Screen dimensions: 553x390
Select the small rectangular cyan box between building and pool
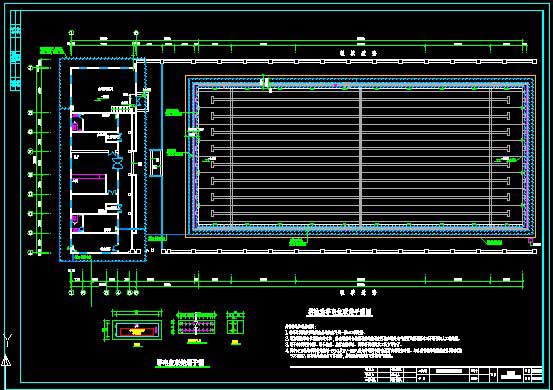[x=156, y=163]
